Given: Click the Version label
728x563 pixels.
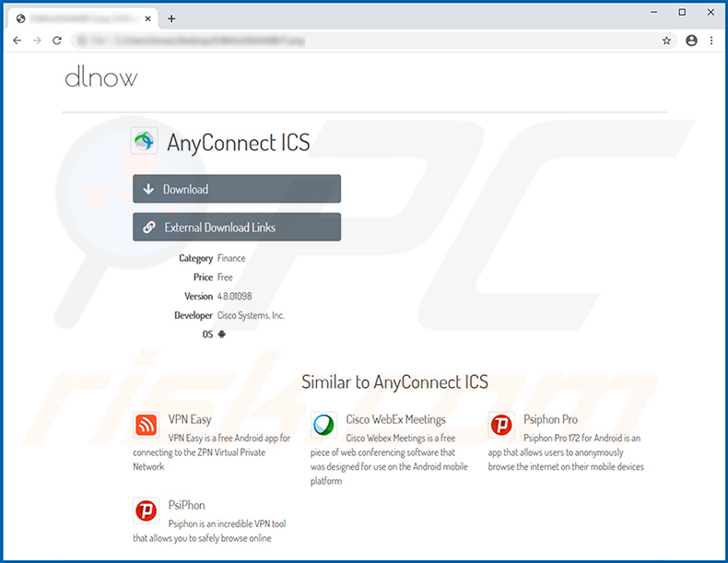Looking at the screenshot, I should point(199,296).
